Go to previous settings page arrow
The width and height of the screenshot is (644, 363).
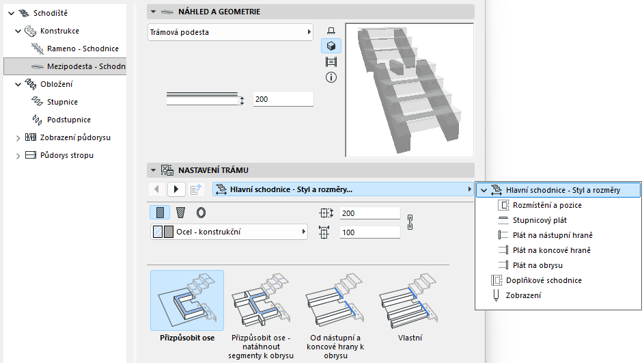click(x=156, y=189)
